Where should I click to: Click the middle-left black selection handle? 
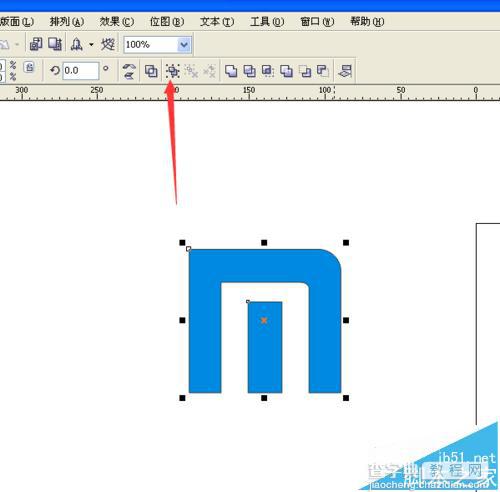182,320
